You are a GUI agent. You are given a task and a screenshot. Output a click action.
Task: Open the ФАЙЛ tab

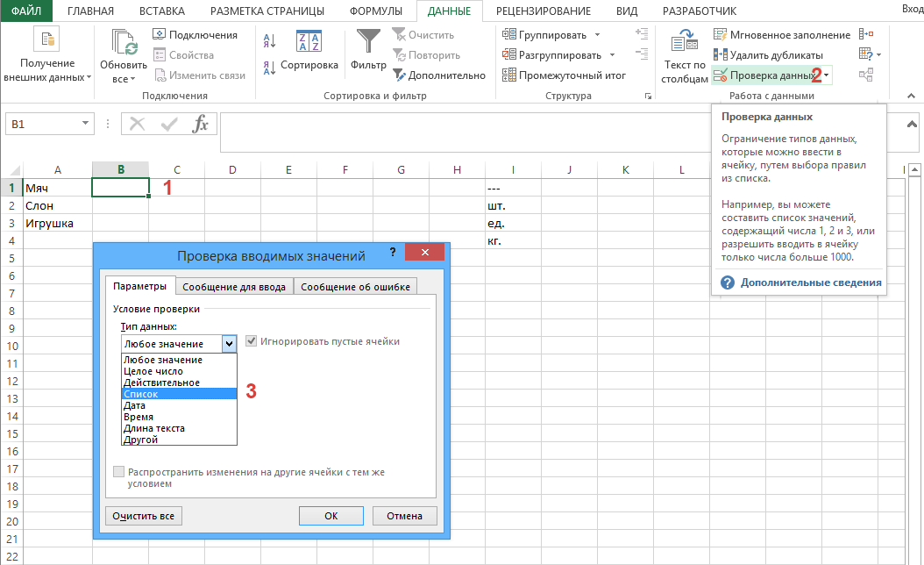[x=26, y=11]
